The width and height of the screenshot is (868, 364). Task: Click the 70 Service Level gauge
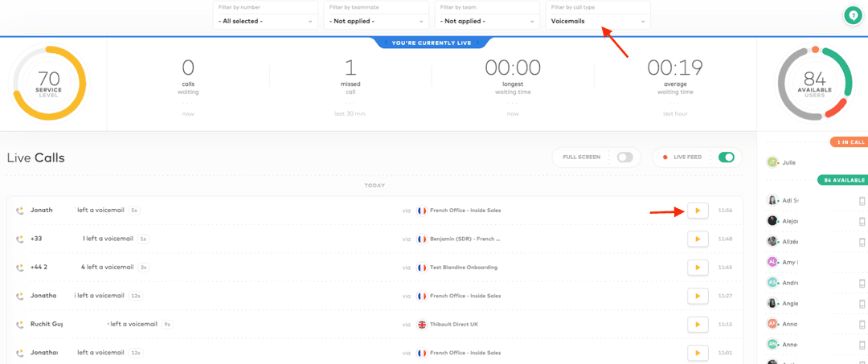point(49,83)
